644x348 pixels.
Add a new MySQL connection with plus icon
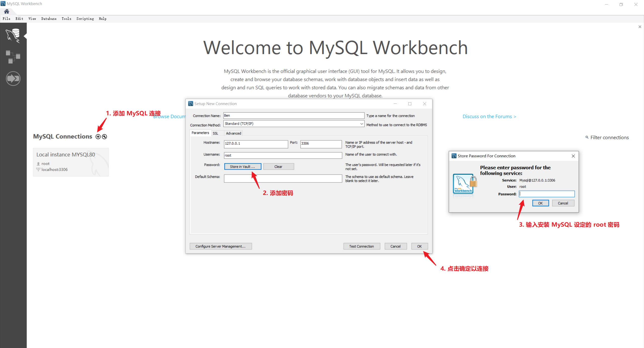tap(98, 137)
